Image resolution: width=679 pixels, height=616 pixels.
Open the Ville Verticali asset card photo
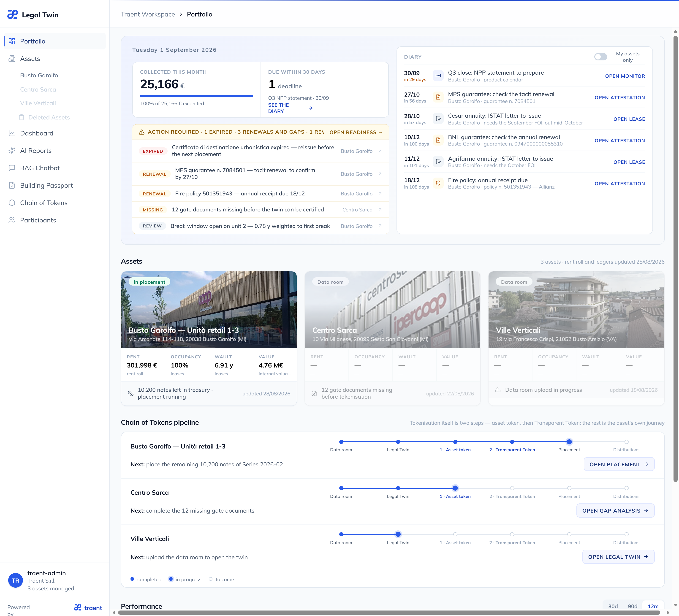[x=576, y=310]
